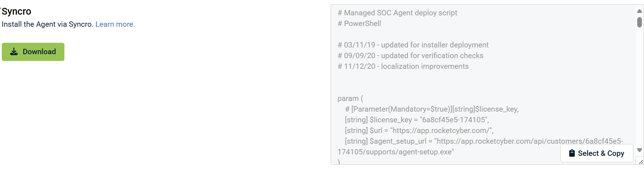Open the Learn more link
The height and width of the screenshot is (179, 644).
(115, 24)
